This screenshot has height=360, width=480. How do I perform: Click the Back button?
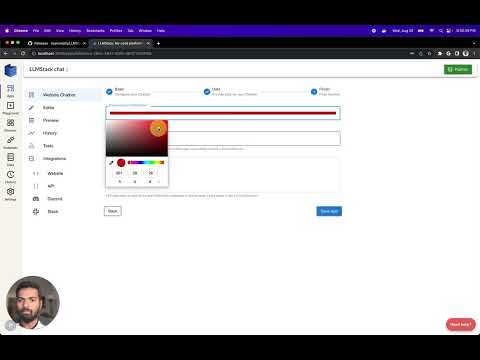[x=113, y=211]
